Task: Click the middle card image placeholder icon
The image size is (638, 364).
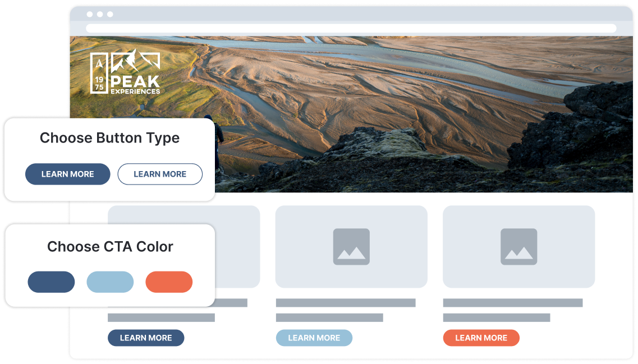Action: coord(351,246)
